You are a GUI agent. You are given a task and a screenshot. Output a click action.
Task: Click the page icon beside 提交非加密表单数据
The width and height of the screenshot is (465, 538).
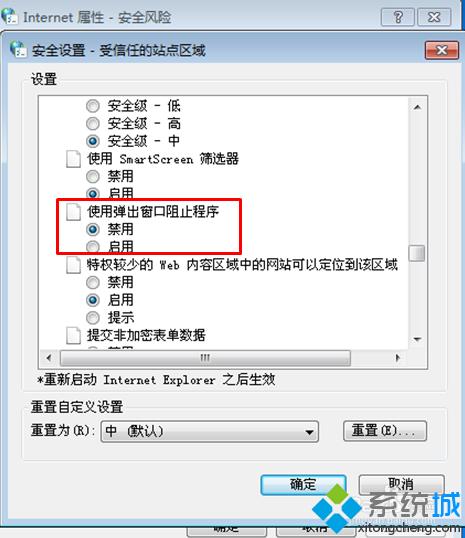pyautogui.click(x=73, y=335)
